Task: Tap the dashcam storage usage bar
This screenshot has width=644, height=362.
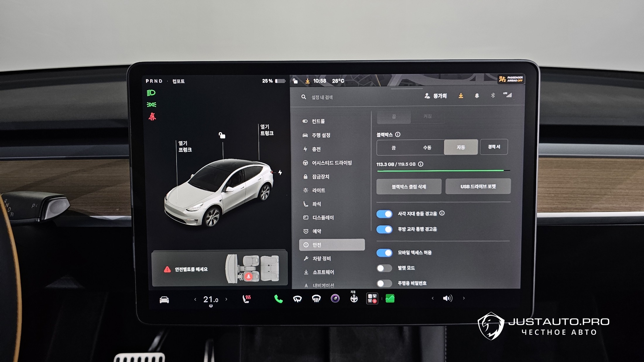Action: [443, 170]
